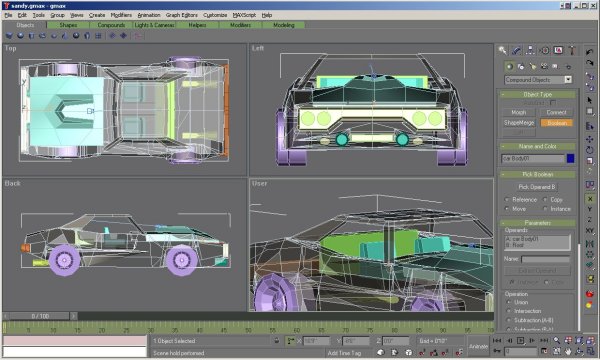Restrict to Y axis constraint
The width and height of the screenshot is (600, 360).
[590, 209]
